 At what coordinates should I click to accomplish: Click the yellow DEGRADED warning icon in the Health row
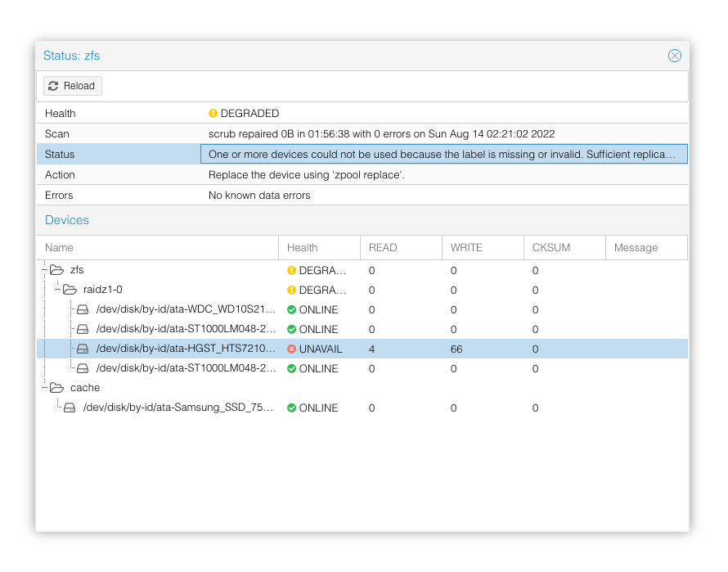[x=213, y=114]
